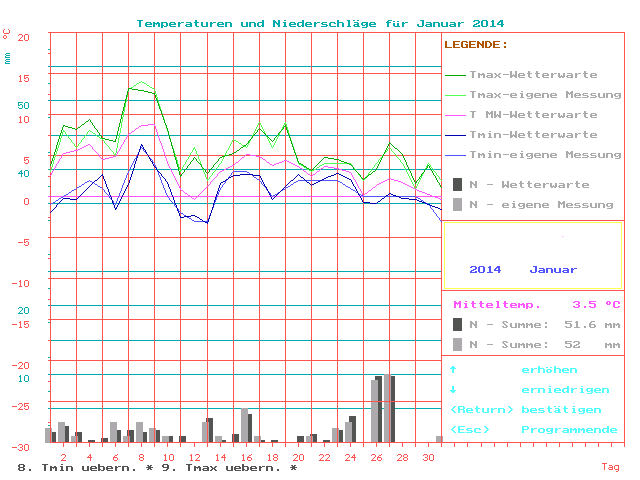Click dark gray swatch beside N - Wetterwarte
Viewport: 640px width, 480px height.
tap(457, 184)
